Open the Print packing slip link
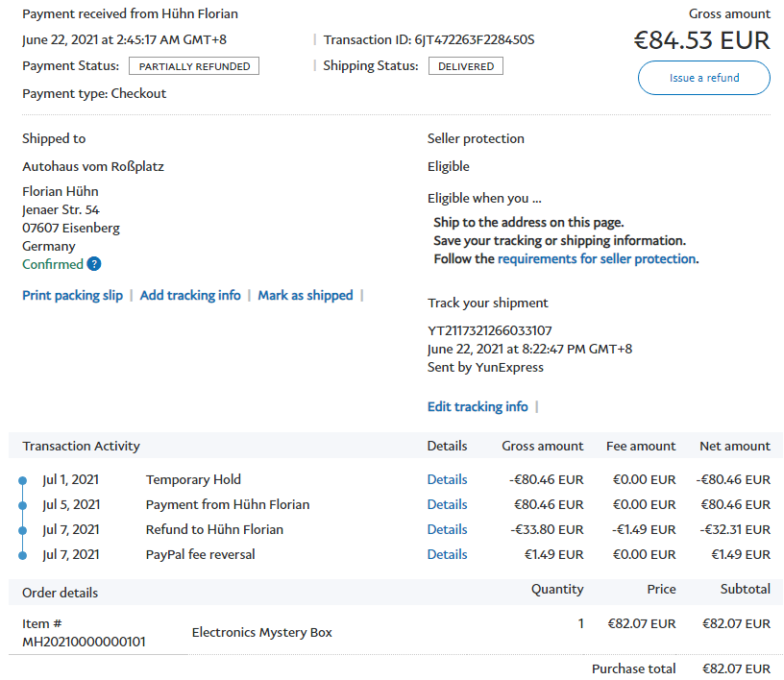Viewport: 784px width, 680px height. coord(72,295)
